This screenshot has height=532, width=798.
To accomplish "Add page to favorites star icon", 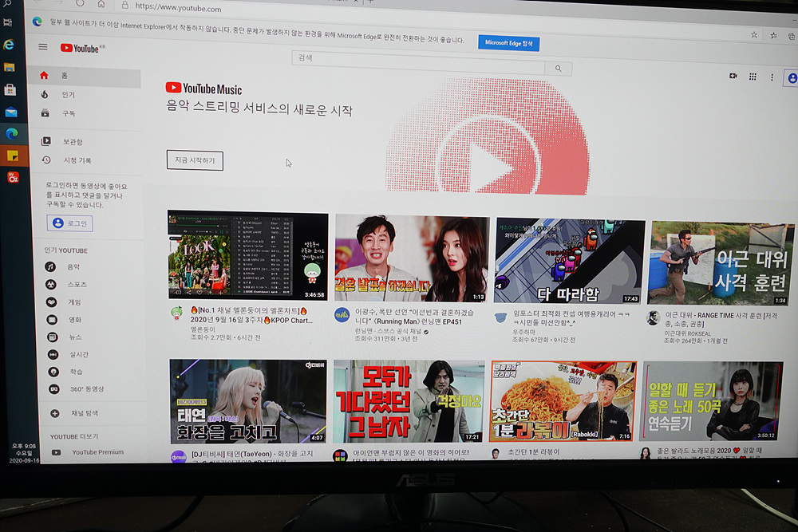I will [754, 35].
